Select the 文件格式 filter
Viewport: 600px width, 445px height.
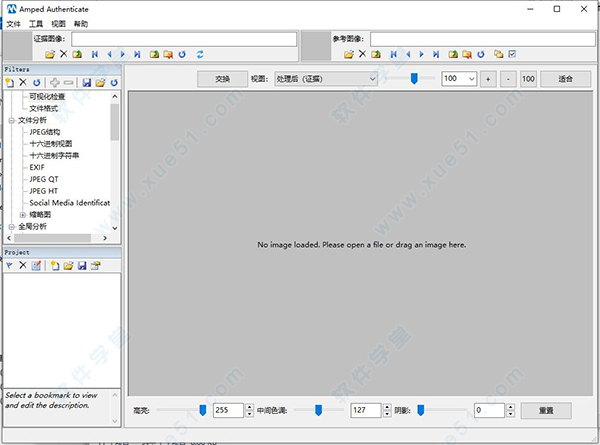43,109
